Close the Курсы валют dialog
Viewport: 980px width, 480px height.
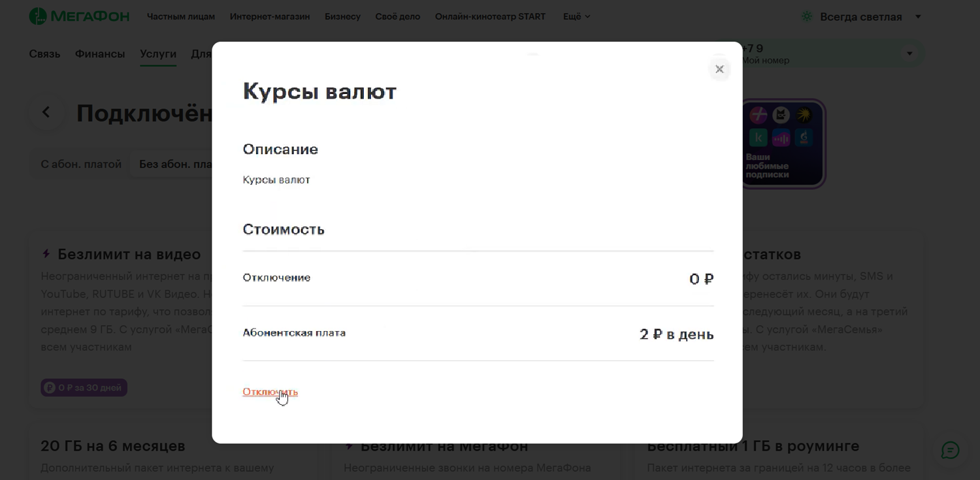pos(719,69)
